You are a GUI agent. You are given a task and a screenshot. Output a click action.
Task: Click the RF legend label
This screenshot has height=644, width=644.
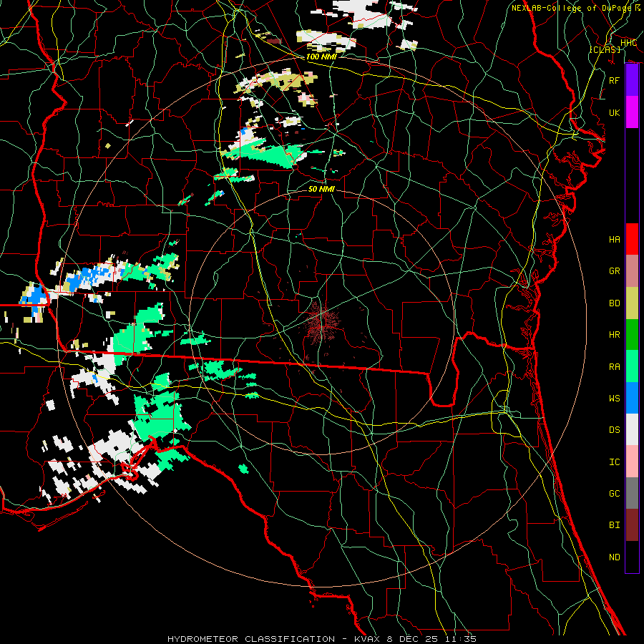point(615,80)
